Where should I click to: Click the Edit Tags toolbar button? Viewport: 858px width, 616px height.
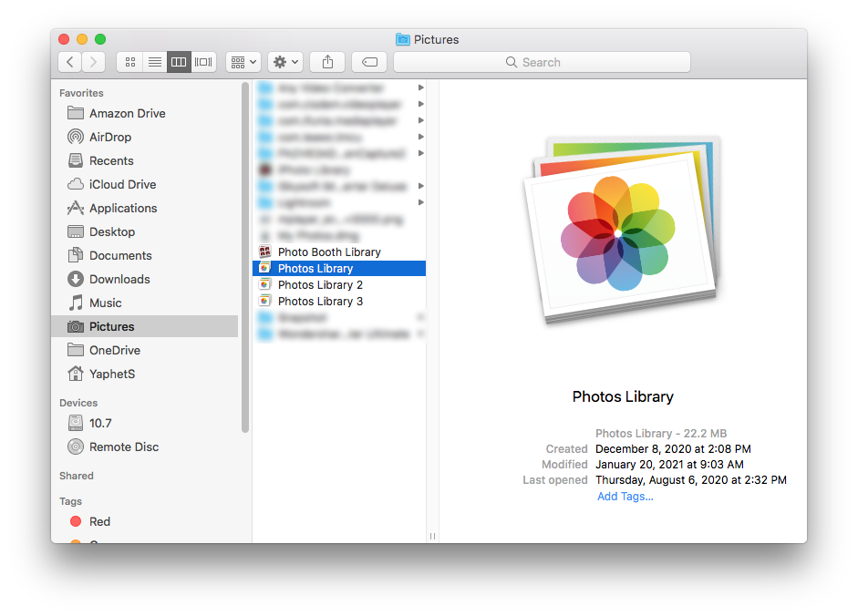(369, 62)
